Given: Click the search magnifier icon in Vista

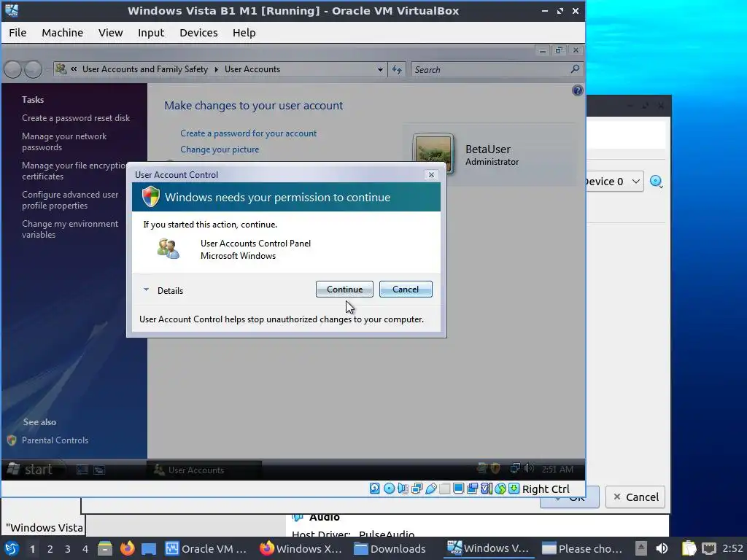Looking at the screenshot, I should click(575, 69).
